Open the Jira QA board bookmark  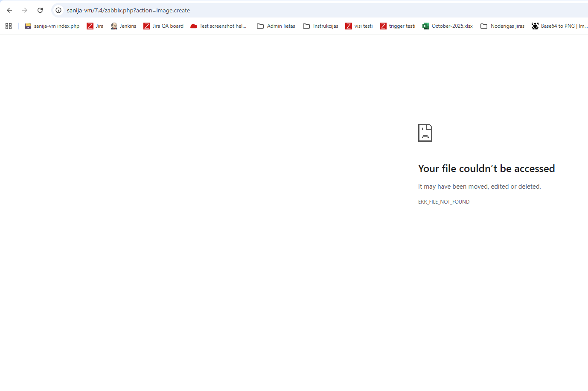tap(163, 26)
